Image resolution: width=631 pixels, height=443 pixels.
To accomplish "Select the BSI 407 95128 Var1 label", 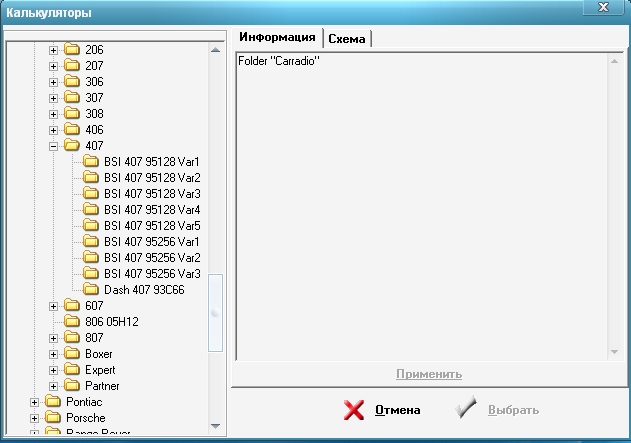I will 152,162.
